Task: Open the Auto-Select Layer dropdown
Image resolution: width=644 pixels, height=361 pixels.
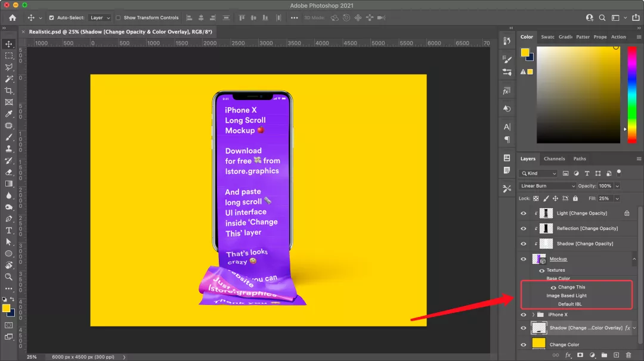Action: (100, 18)
